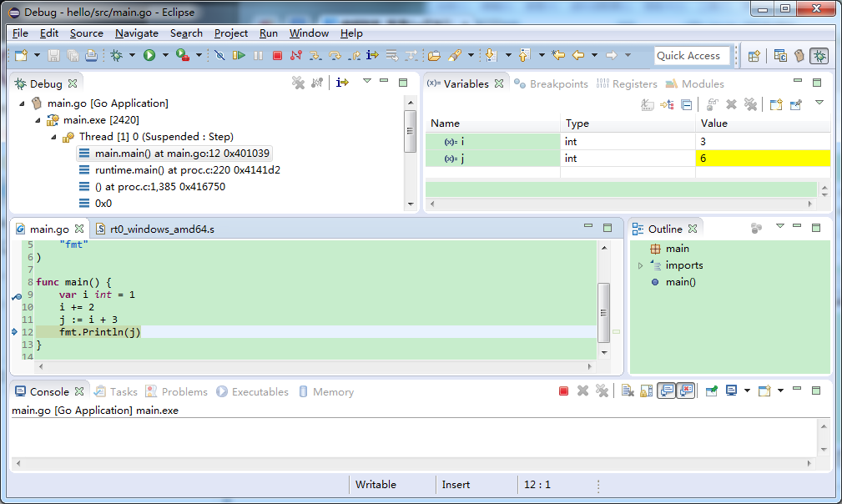Open the Variables view menu triangle

[x=819, y=103]
